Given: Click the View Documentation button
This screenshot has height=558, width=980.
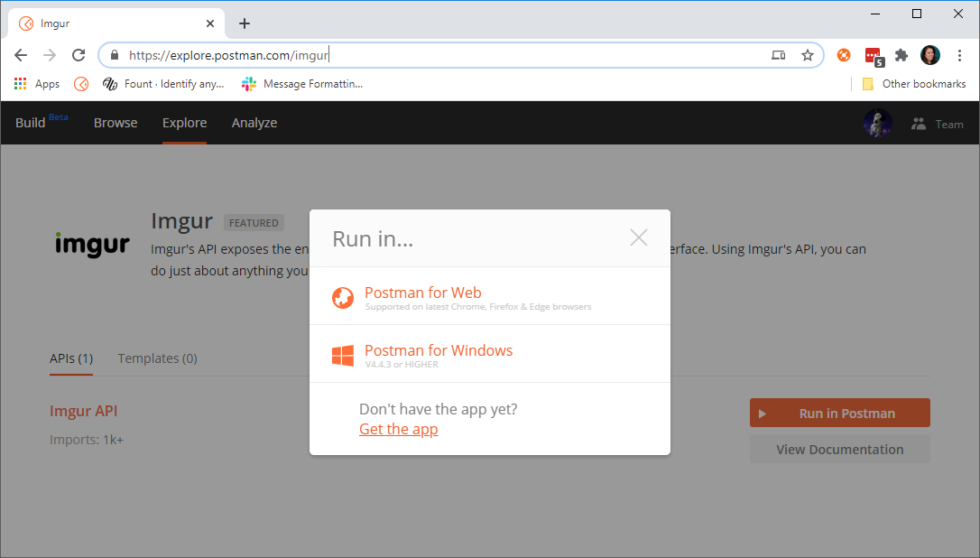Looking at the screenshot, I should click(840, 449).
